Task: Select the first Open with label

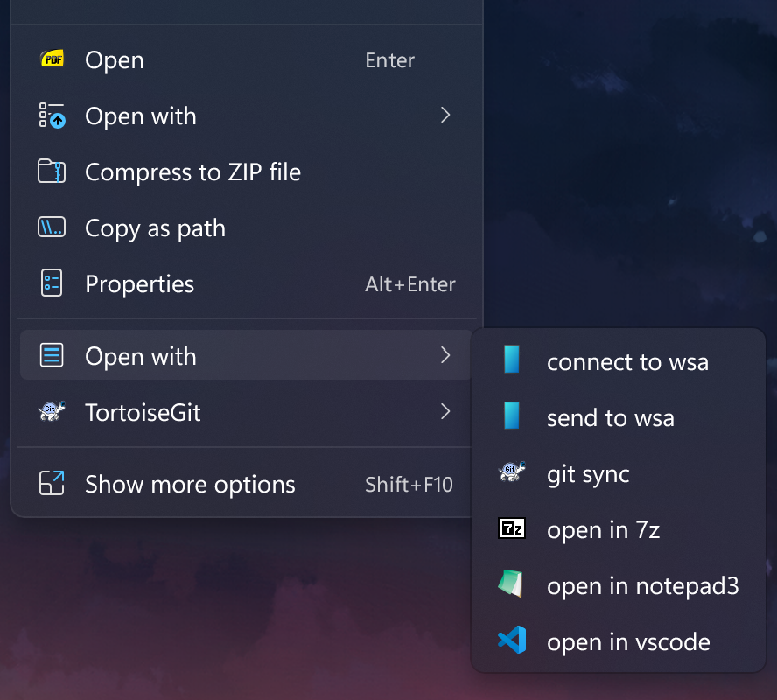Action: tap(141, 116)
